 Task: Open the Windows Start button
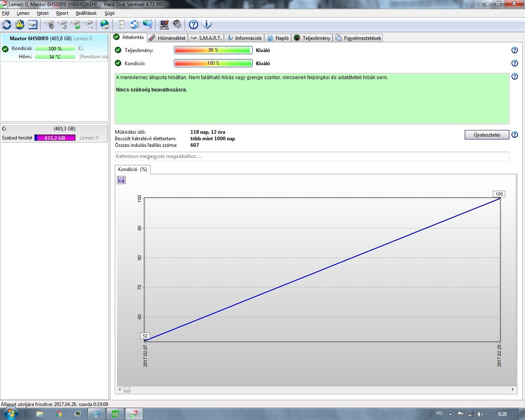[11, 413]
